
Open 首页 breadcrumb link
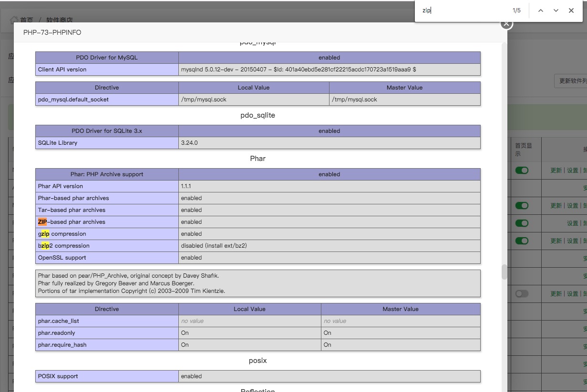(x=27, y=20)
